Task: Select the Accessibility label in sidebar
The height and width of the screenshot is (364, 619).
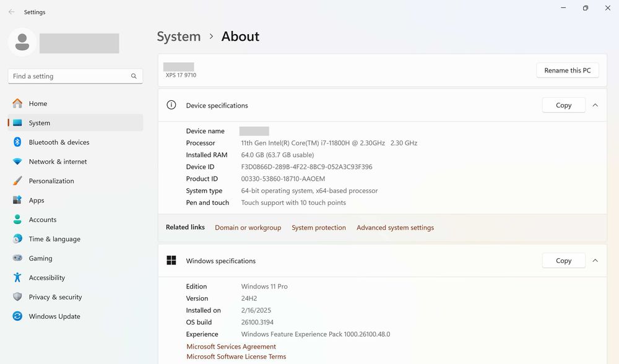Action: pyautogui.click(x=46, y=278)
